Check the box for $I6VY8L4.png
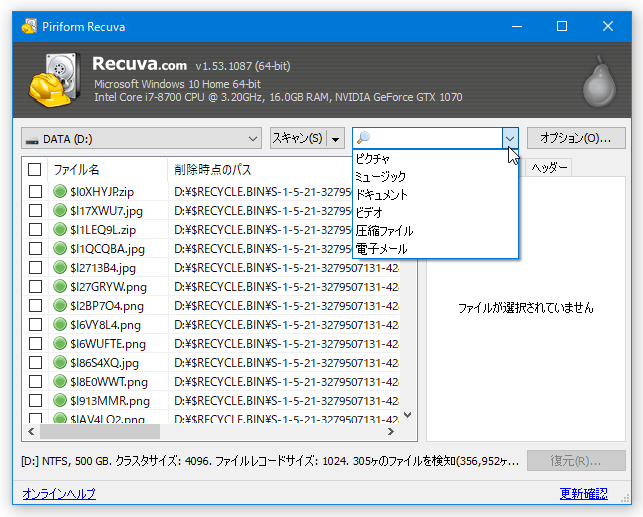 point(35,325)
